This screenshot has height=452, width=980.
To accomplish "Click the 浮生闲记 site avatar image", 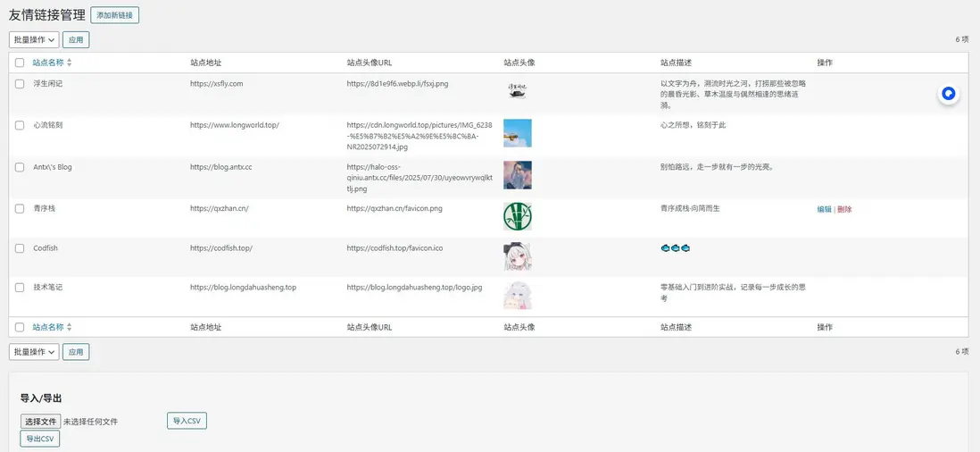I will 517,90.
